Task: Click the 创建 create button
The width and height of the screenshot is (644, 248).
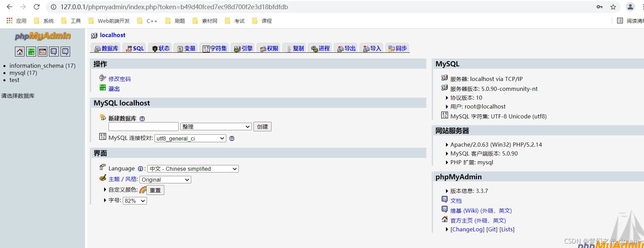Action: [x=262, y=127]
